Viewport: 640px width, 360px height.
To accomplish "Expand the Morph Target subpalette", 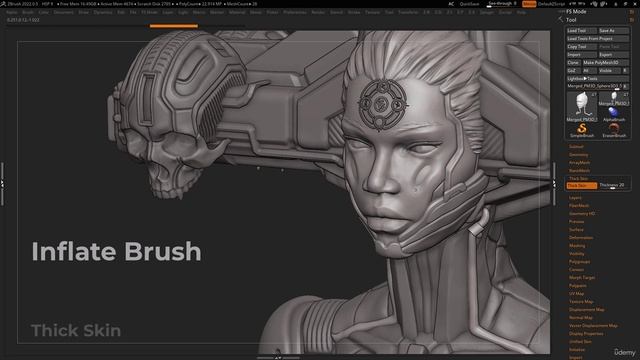I will point(582,278).
